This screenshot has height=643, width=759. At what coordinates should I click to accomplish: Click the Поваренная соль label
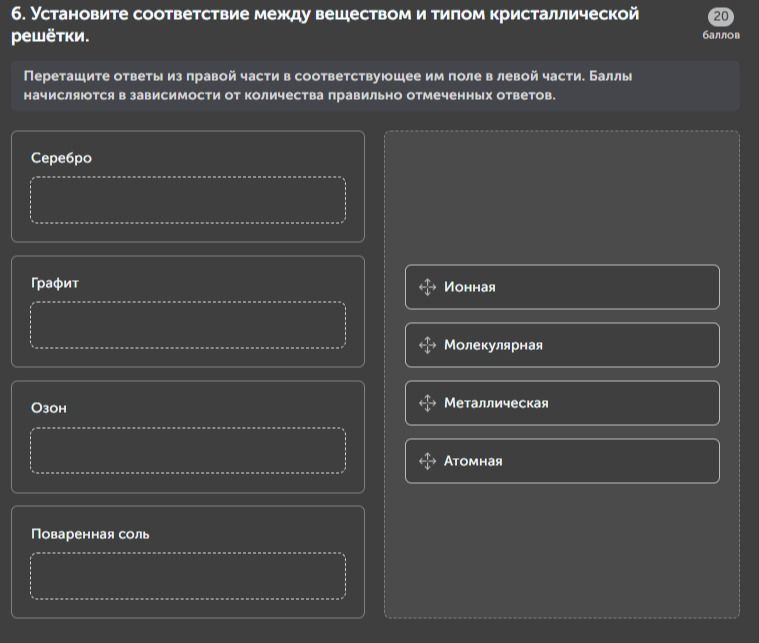(x=90, y=534)
